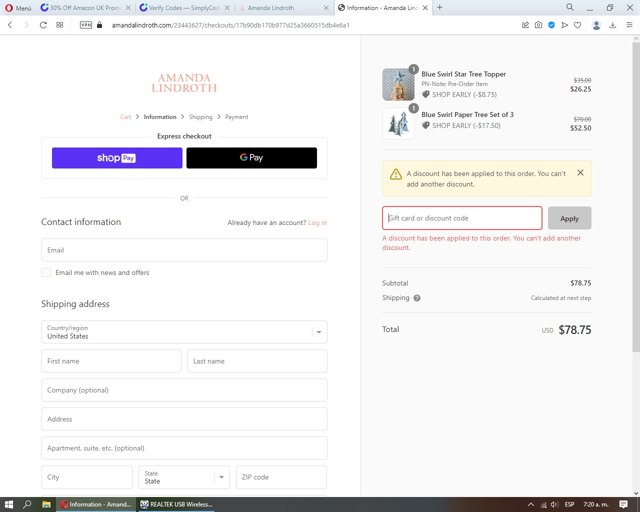Focus the Last name field

point(257,361)
